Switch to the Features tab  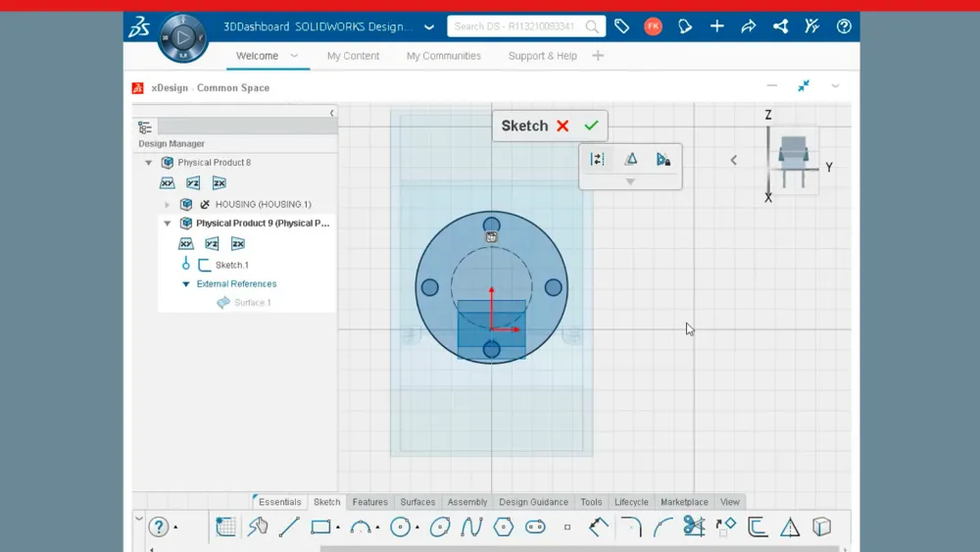[x=370, y=502]
